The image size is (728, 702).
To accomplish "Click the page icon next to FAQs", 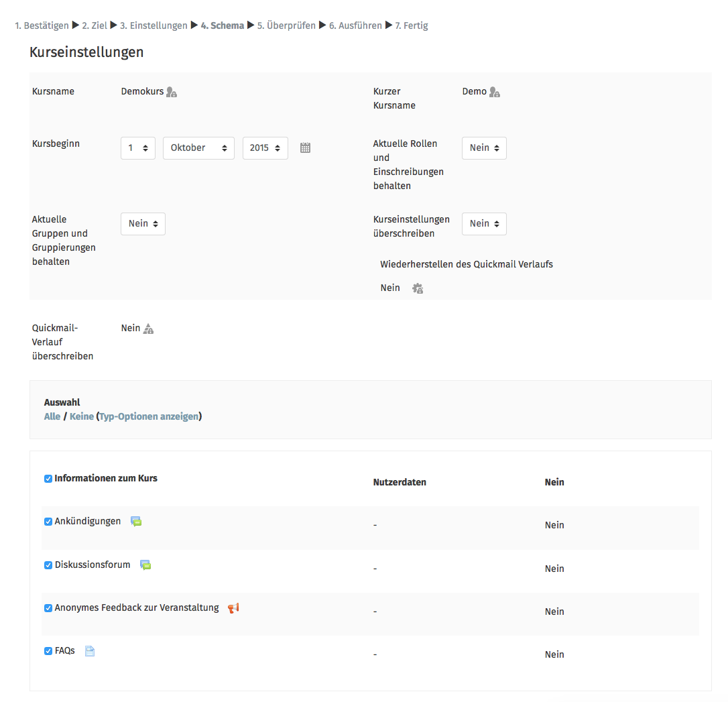I will (90, 651).
